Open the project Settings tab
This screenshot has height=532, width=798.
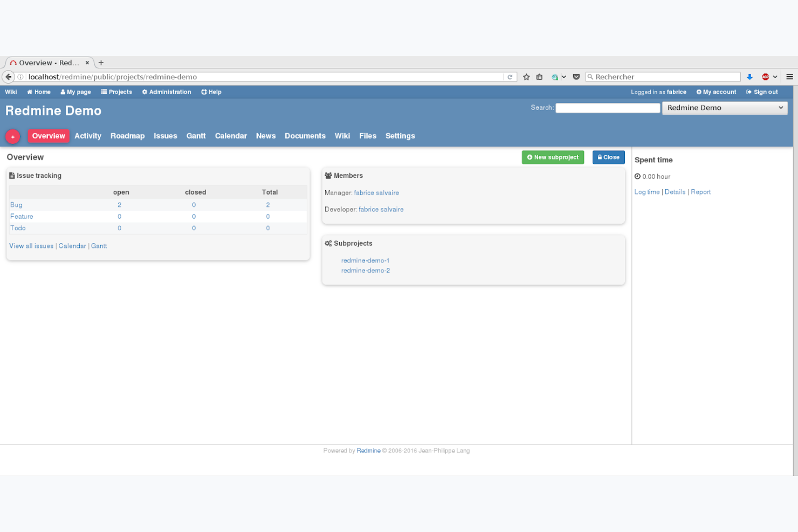[400, 136]
